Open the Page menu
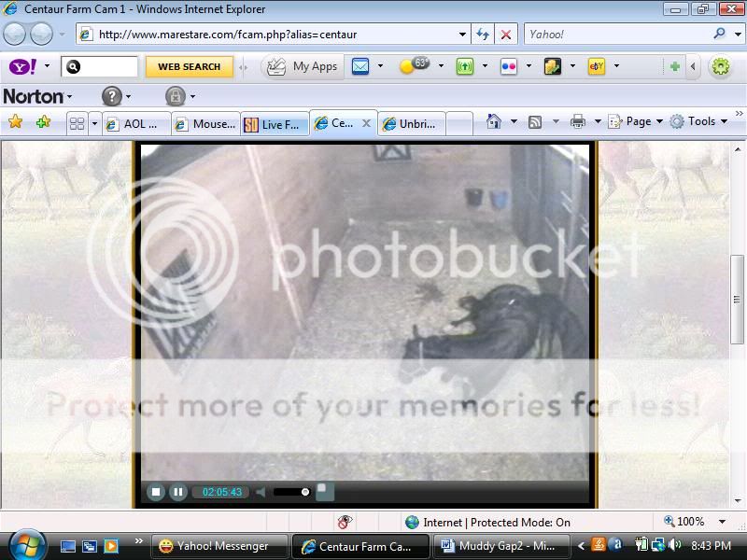This screenshot has width=747, height=560. click(x=636, y=122)
